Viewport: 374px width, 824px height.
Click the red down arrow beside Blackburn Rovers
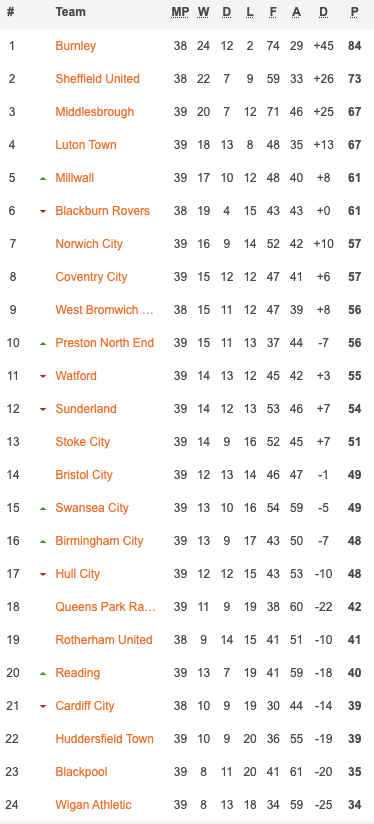[x=43, y=211]
